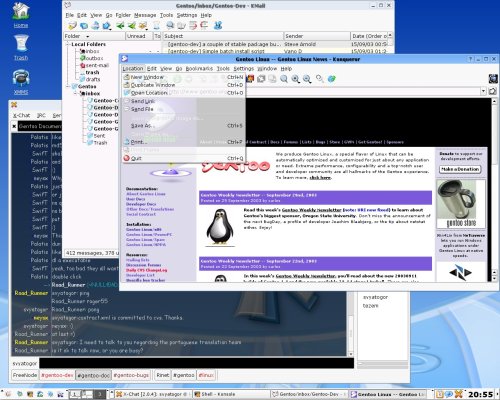Open KMail's Message menu
Screen dimensions: 500x400
[145, 15]
